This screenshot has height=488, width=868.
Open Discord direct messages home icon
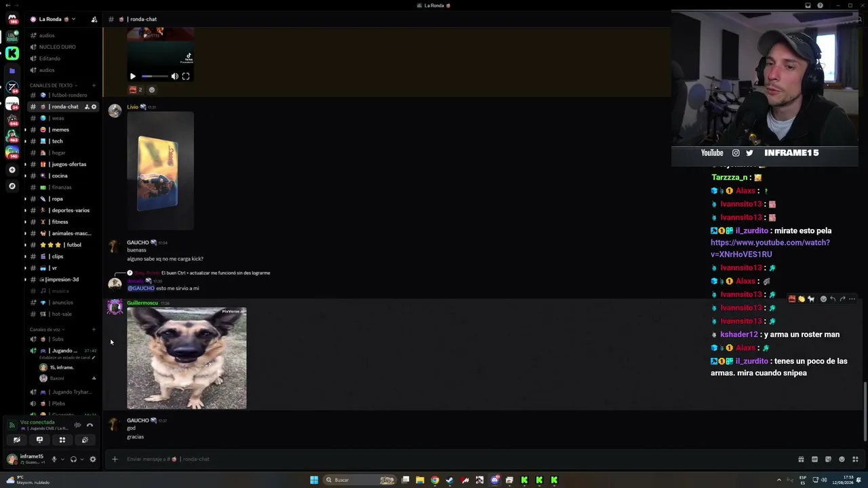pos(12,19)
